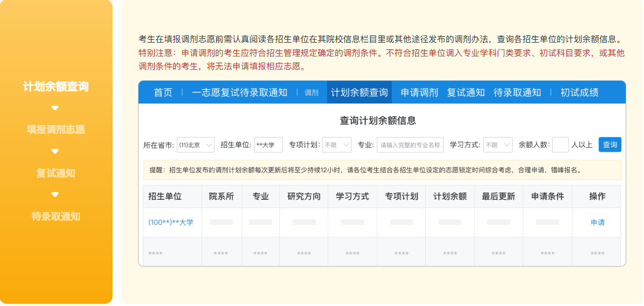Switch to the 申请调剂 tab

pyautogui.click(x=419, y=92)
